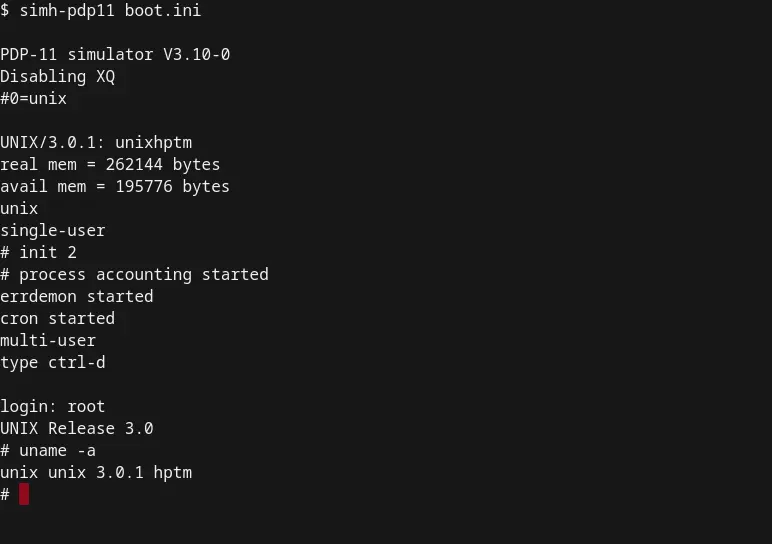772x544 pixels.
Task: Click the standalone "unix" line below avail mem
Action: (19, 208)
